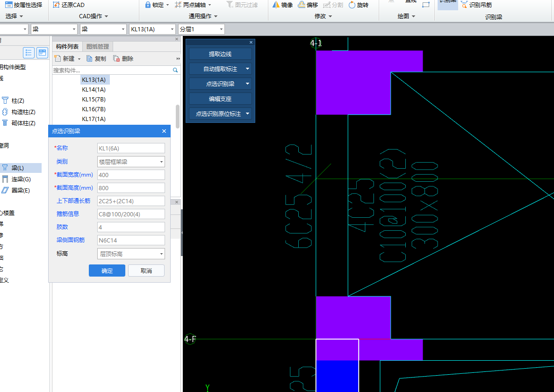554x392 pixels.
Task: Switch to the 图纸管理 tab
Action: (98, 46)
